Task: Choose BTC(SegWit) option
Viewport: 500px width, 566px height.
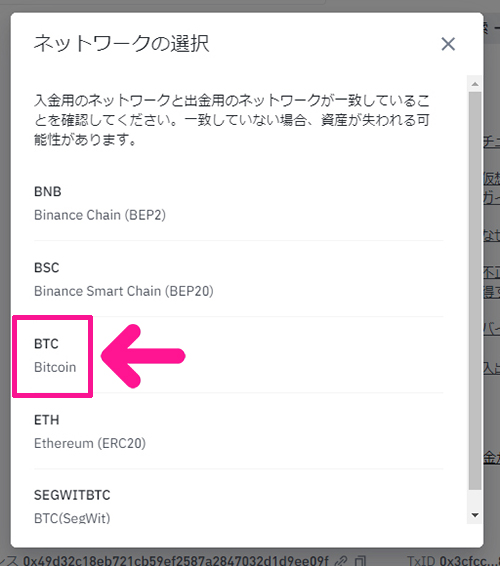Action: (x=72, y=518)
